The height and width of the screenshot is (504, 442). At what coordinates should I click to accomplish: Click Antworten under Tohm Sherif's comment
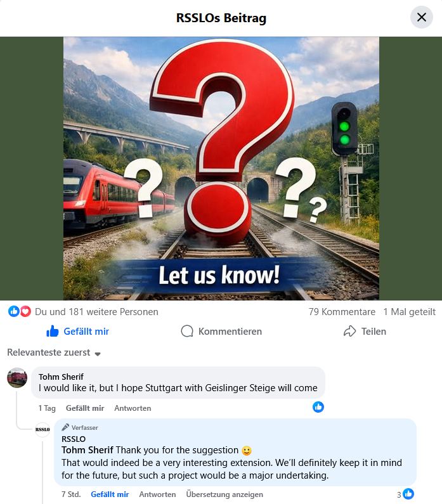click(x=133, y=408)
